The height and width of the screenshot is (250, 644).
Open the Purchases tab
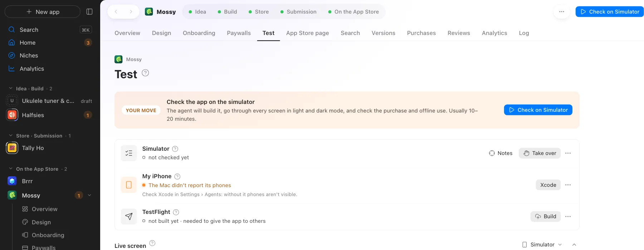coord(421,33)
